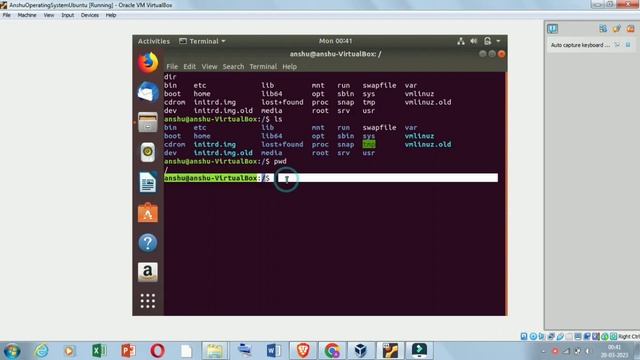Dismiss the Auto capture keyboard notification

(x=628, y=45)
